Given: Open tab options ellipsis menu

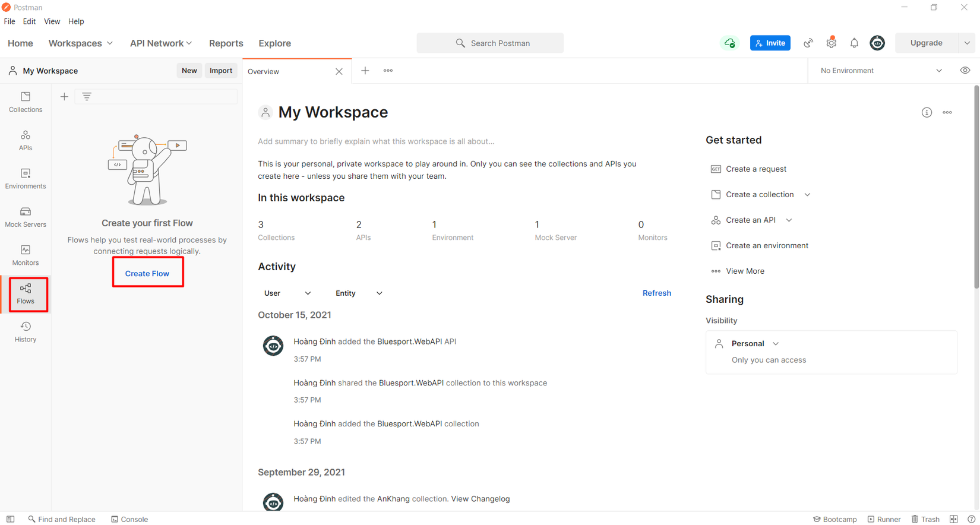Looking at the screenshot, I should tap(388, 71).
